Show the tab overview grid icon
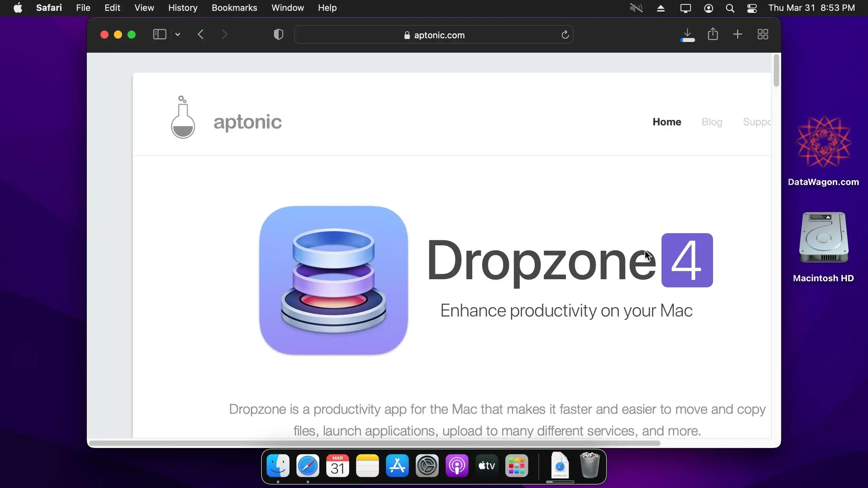Screen dimensions: 868x488 pyautogui.click(x=763, y=34)
